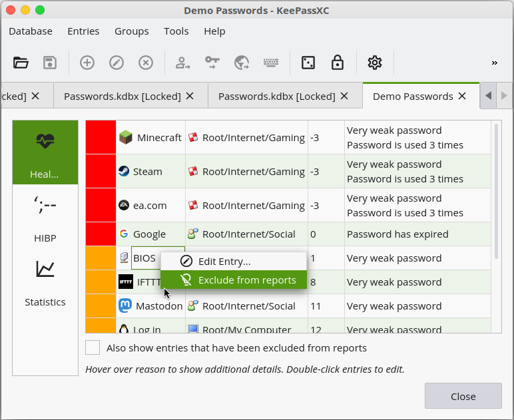Click the report list vertical scrollbar
This screenshot has width=514, height=420.
[496, 192]
